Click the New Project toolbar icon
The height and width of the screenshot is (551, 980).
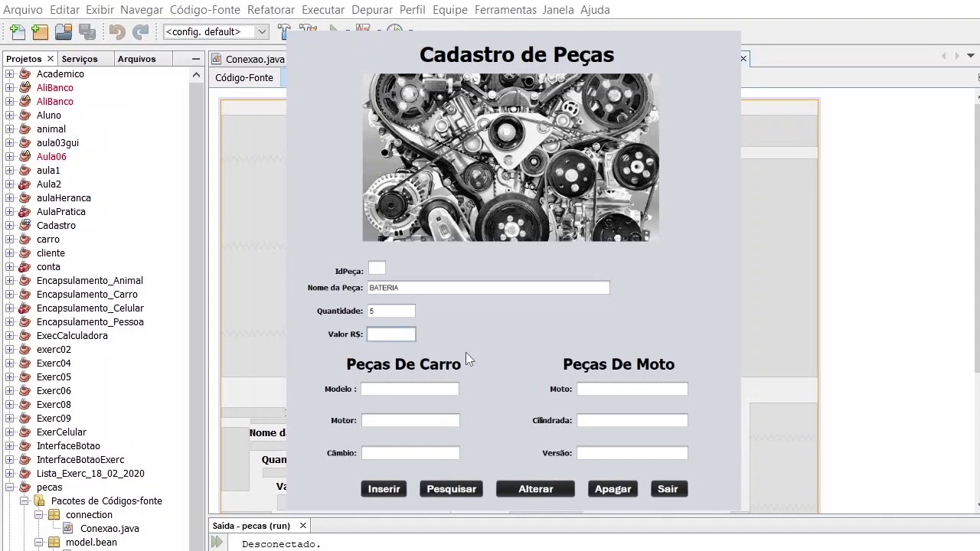pos(40,32)
